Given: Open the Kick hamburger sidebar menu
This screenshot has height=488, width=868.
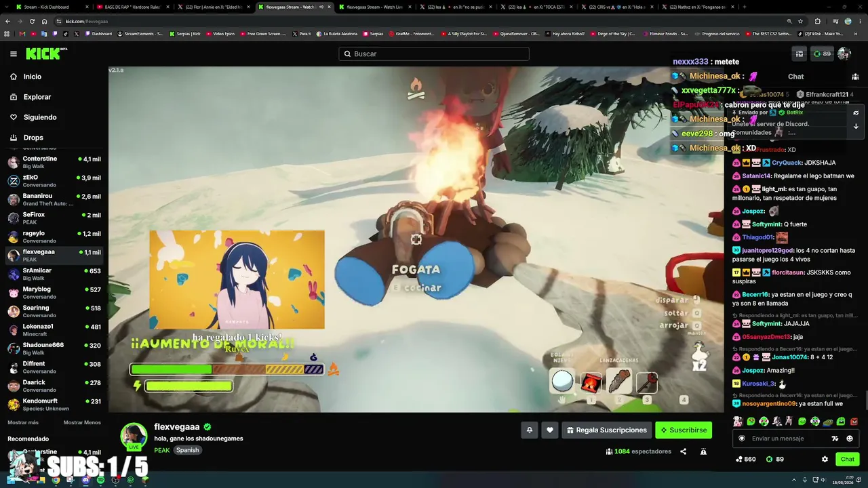Looking at the screenshot, I should click(14, 54).
